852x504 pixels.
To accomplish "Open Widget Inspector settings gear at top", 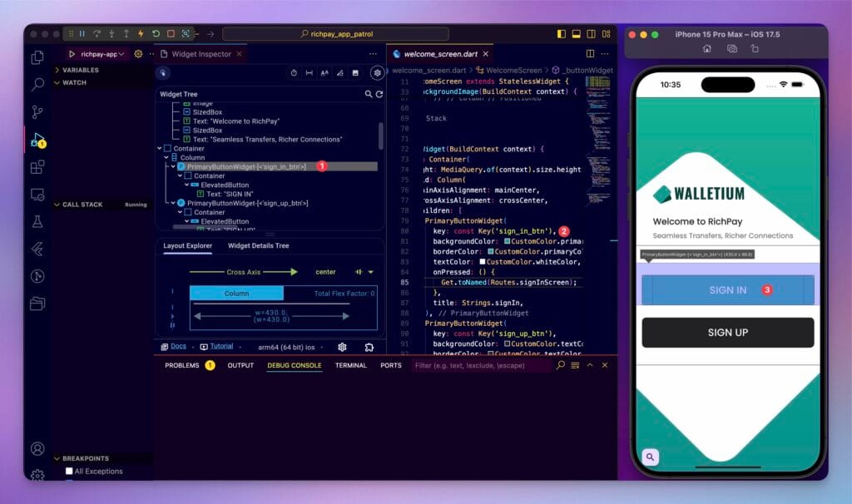I will point(377,73).
